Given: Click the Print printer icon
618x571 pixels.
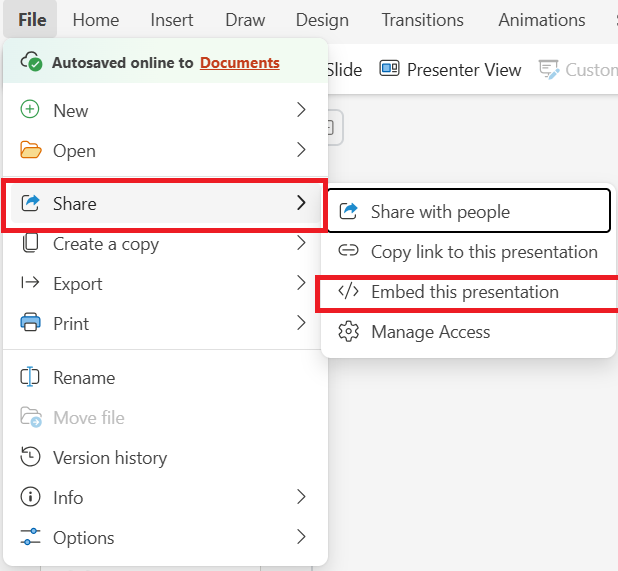Looking at the screenshot, I should click(x=30, y=322).
